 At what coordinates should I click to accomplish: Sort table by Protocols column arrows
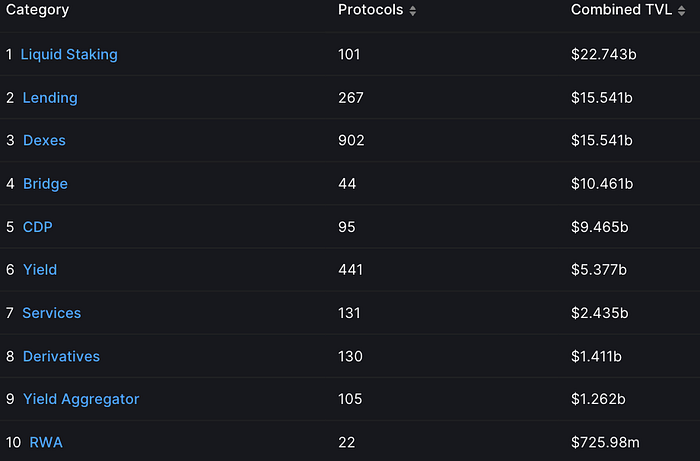pos(412,11)
